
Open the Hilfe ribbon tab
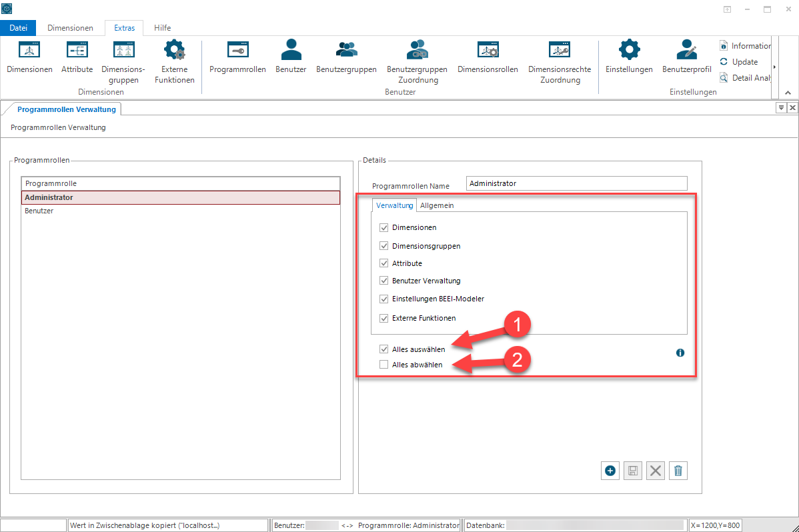[x=163, y=28]
